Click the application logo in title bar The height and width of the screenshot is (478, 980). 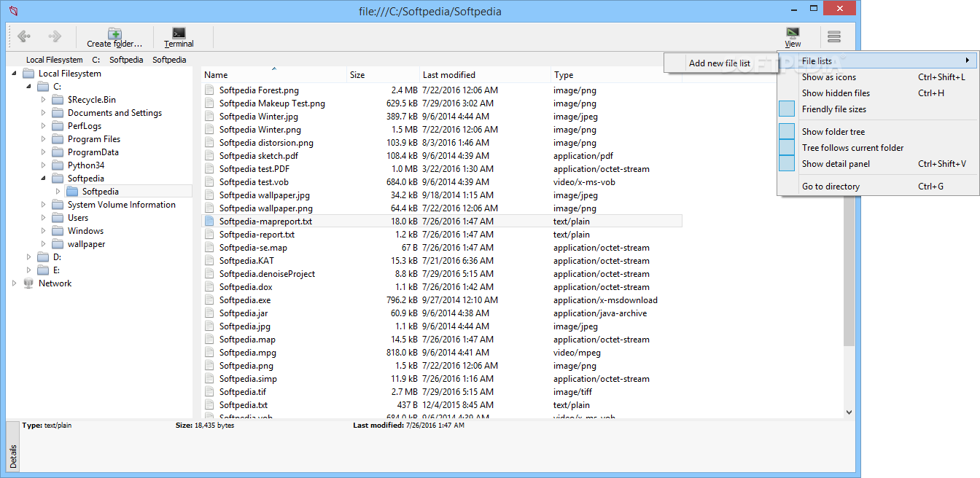14,12
